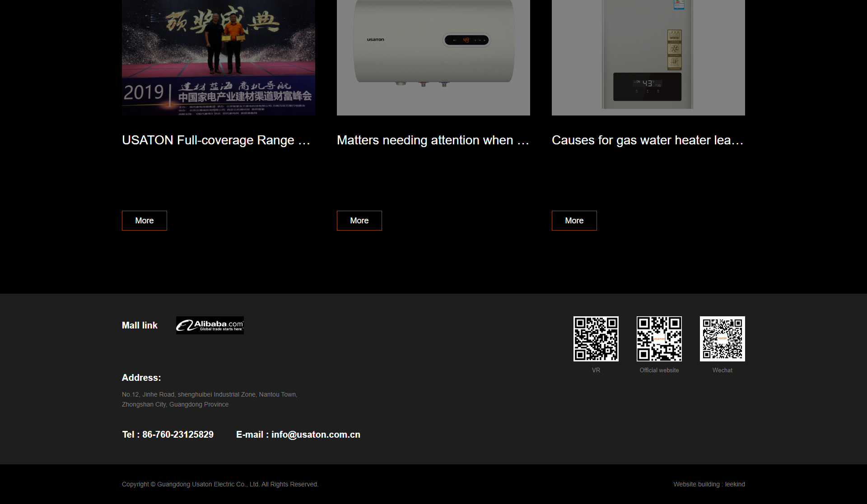Click the Official website QR code
This screenshot has width=867, height=504.
[x=659, y=339]
